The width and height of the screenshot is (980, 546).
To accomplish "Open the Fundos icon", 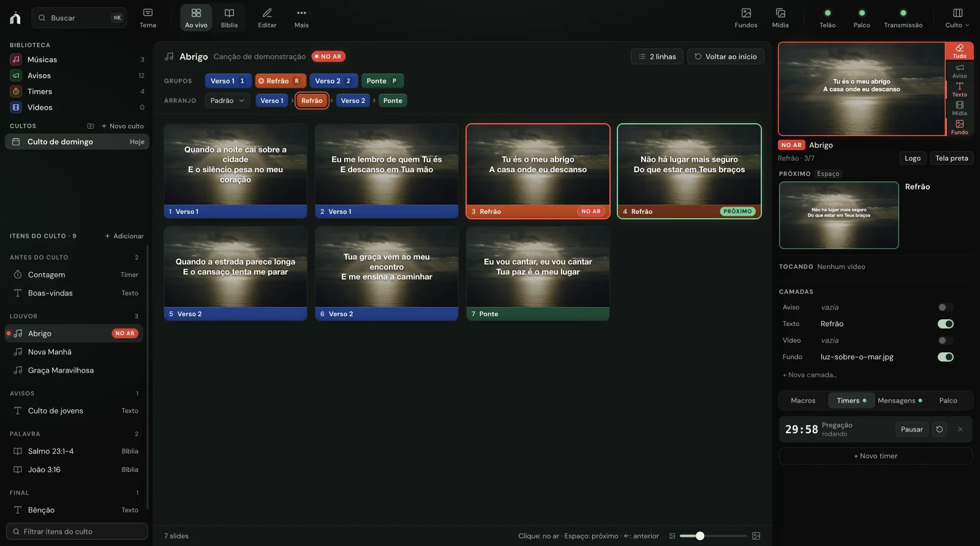I will tap(746, 18).
